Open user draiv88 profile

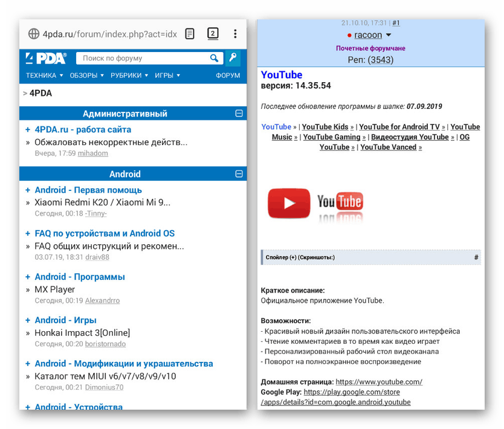tap(97, 257)
